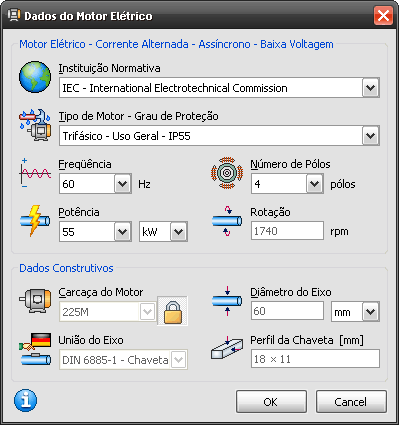Click the sine wave frequency icon
Screen dimensions: 399x425
click(35, 173)
